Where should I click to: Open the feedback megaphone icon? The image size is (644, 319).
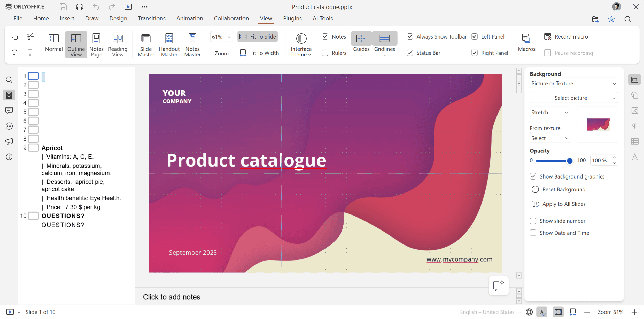coord(9,141)
